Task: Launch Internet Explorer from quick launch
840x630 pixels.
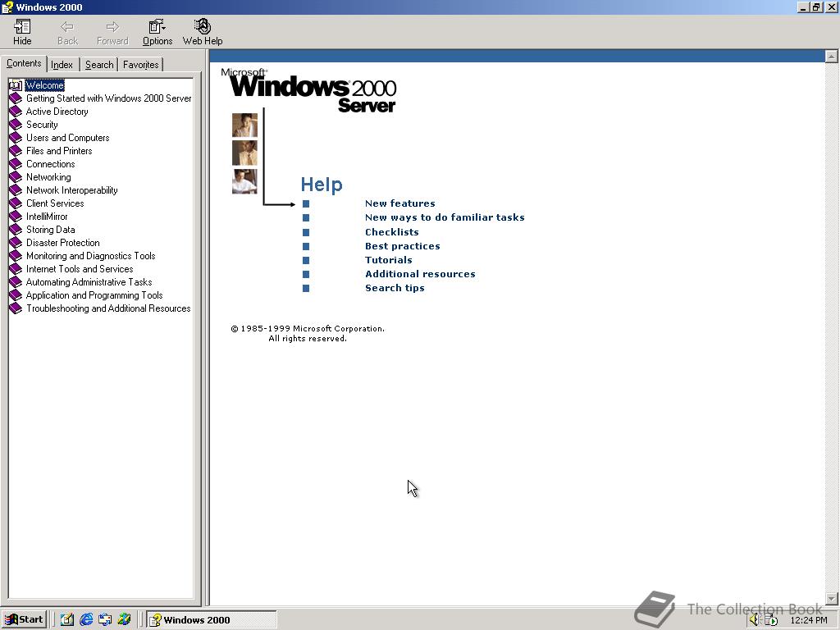Action: point(86,619)
